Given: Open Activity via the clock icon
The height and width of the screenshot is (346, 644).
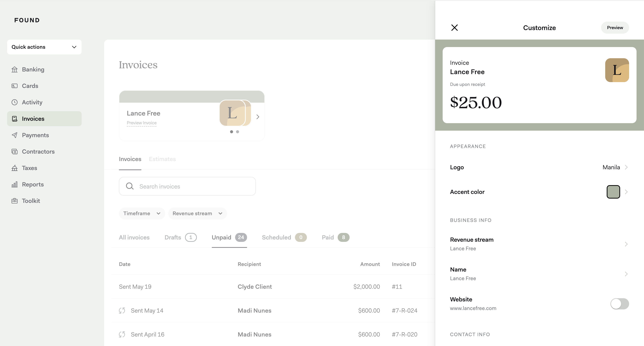Looking at the screenshot, I should point(15,102).
